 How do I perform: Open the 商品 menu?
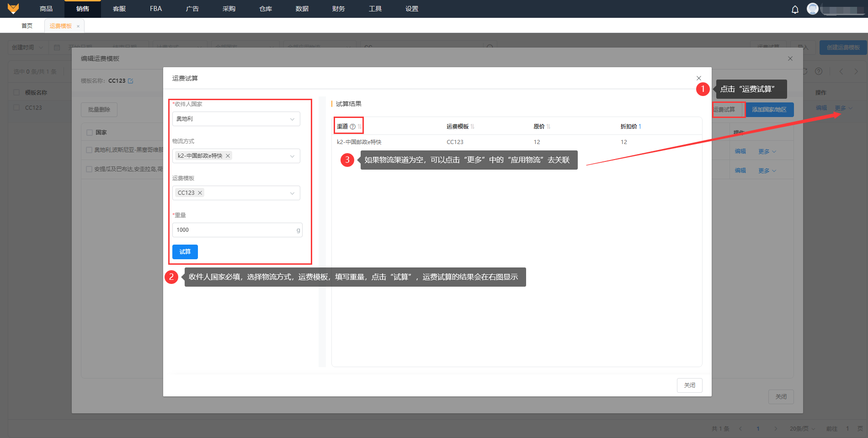point(46,9)
